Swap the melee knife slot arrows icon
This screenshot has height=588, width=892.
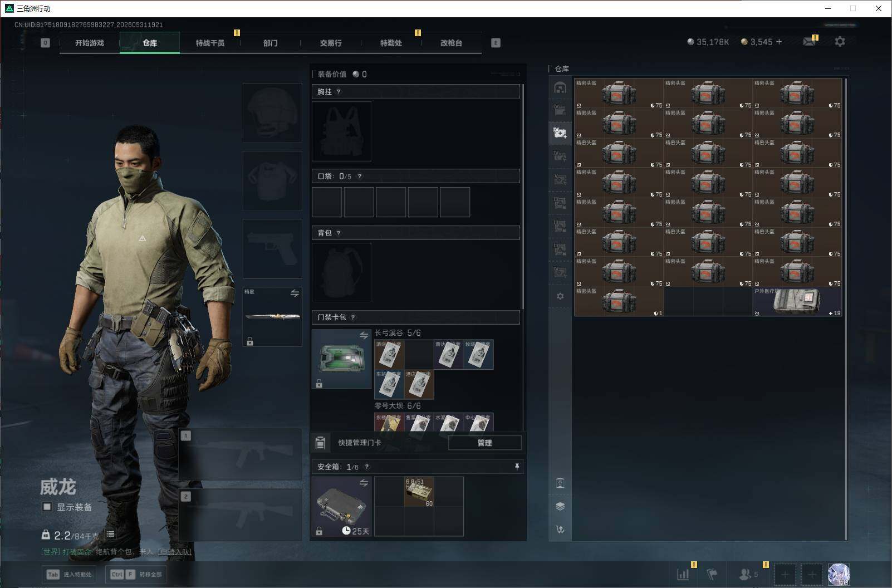click(x=295, y=293)
